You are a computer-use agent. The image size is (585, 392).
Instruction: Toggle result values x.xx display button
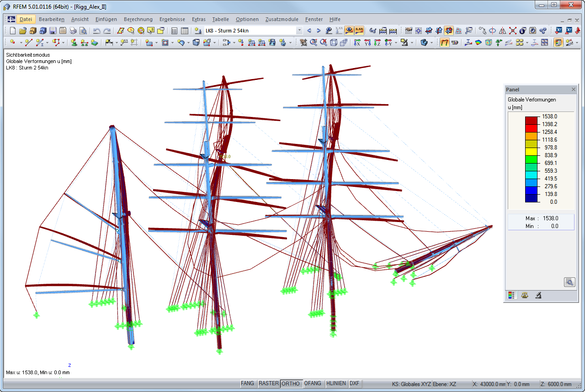pyautogui.click(x=359, y=31)
